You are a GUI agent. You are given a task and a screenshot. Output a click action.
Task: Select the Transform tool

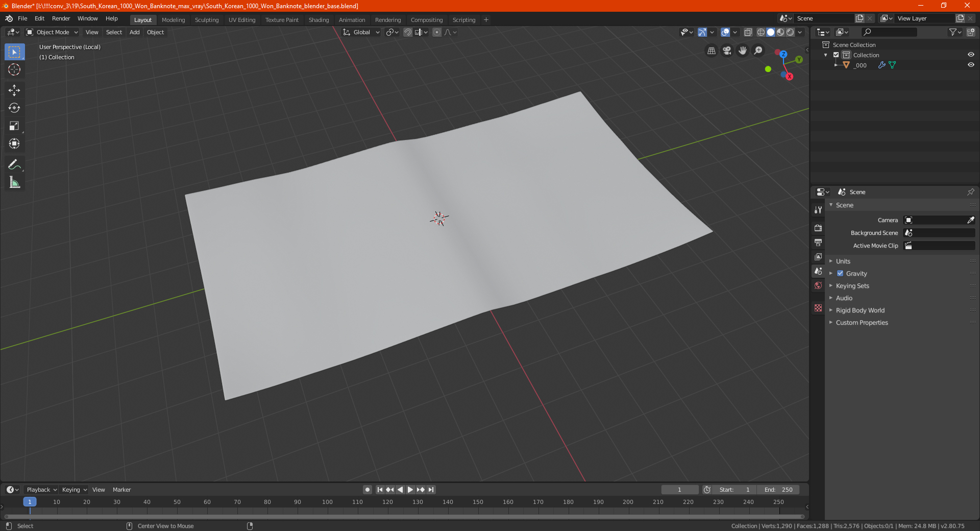[14, 144]
